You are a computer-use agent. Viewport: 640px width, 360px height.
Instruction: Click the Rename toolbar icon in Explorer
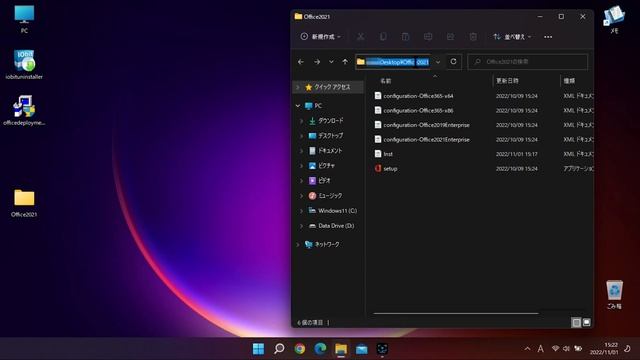pos(428,37)
